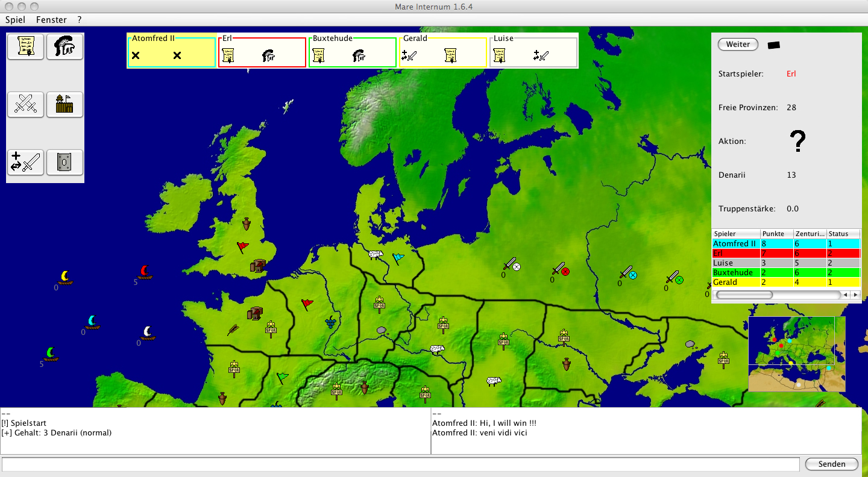Click the red ship west of Britain
The height and width of the screenshot is (477, 868).
pos(145,272)
